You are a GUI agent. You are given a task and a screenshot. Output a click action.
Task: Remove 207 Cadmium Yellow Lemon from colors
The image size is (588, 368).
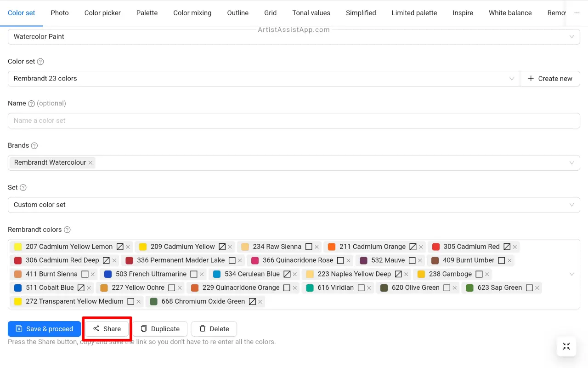click(x=128, y=247)
